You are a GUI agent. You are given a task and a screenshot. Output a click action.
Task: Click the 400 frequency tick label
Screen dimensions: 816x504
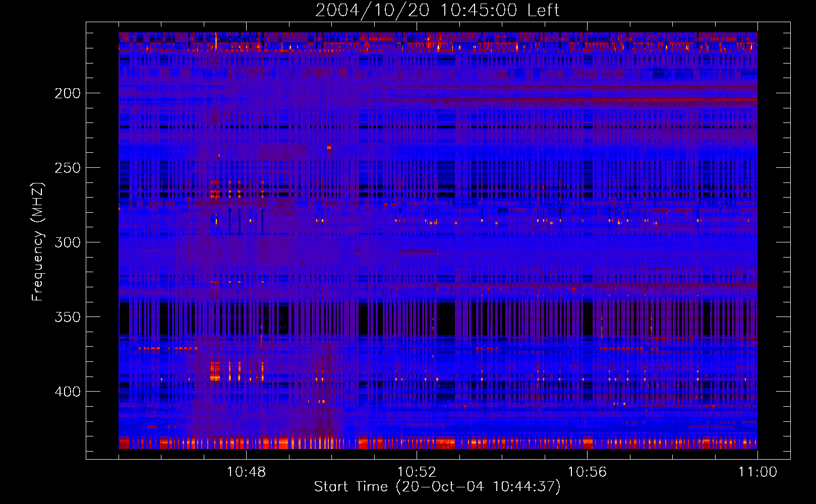[x=68, y=392]
